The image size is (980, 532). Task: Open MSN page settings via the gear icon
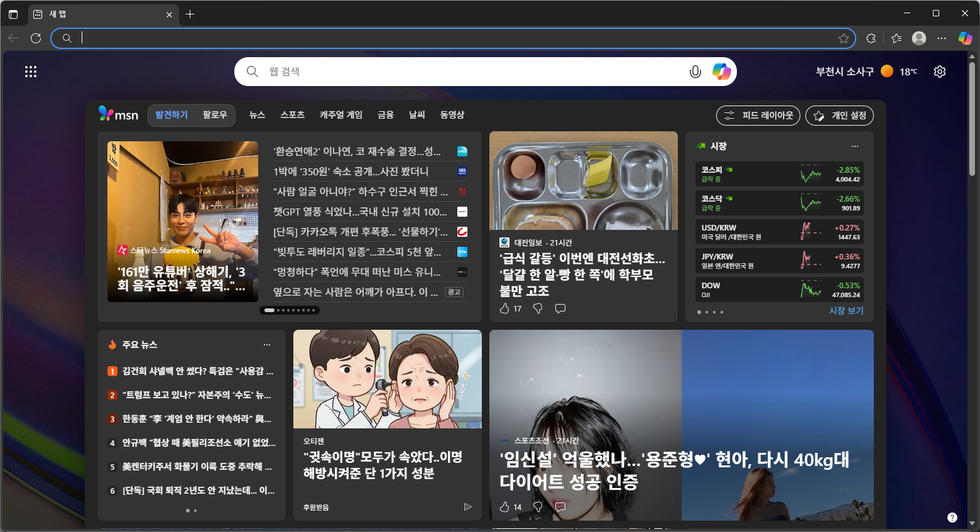(939, 72)
